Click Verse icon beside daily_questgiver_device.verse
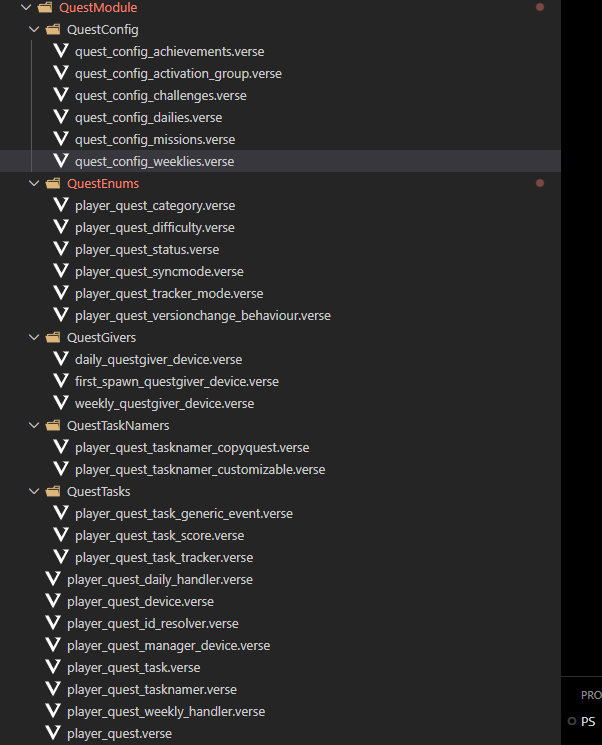This screenshot has width=602, height=745. (61, 358)
